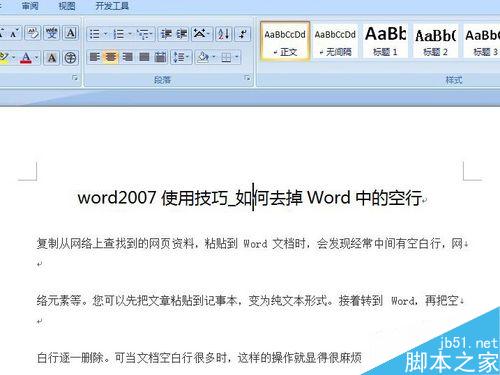Click the Numbering list icon
This screenshot has height=375, width=500.
tap(119, 34)
